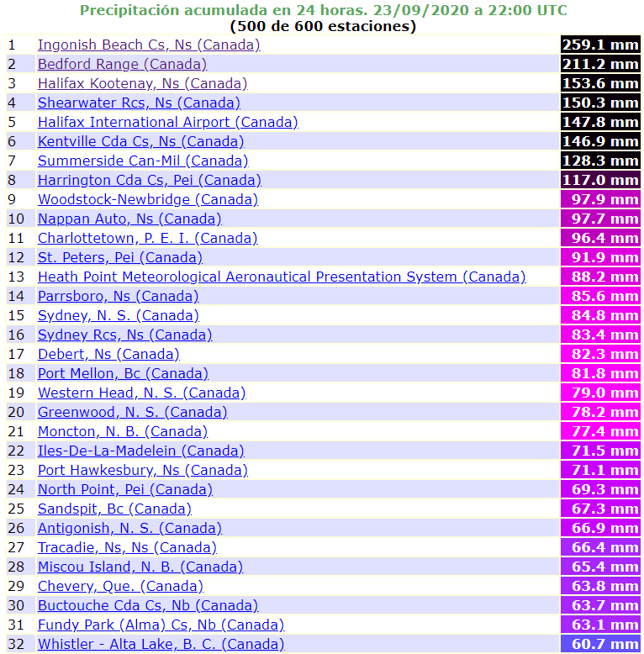Select Western Head, N. S. (Canada) link
This screenshot has width=644, height=654.
point(142,393)
